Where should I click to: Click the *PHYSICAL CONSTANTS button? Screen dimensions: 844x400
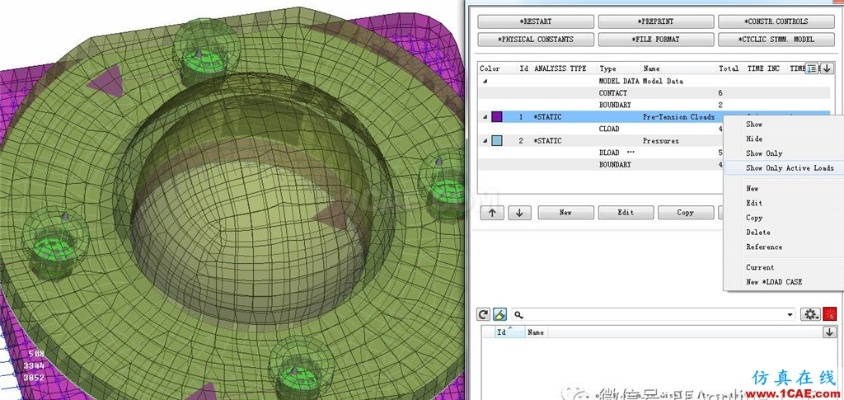tap(534, 39)
